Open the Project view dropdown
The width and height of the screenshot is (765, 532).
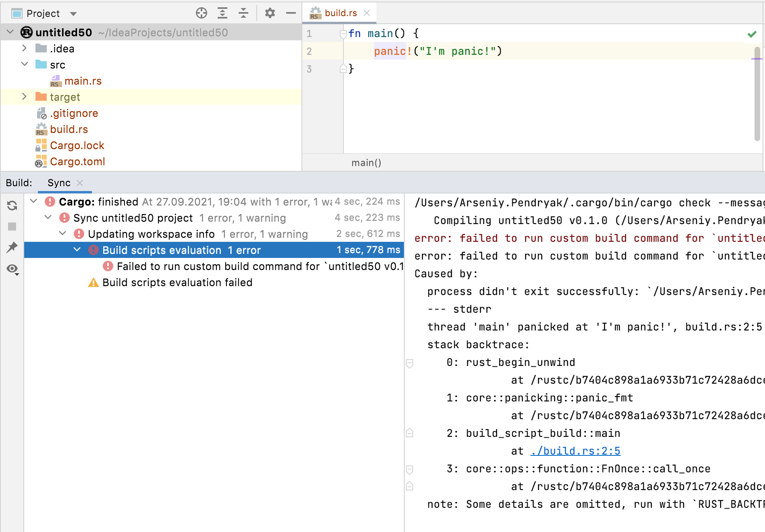(73, 14)
